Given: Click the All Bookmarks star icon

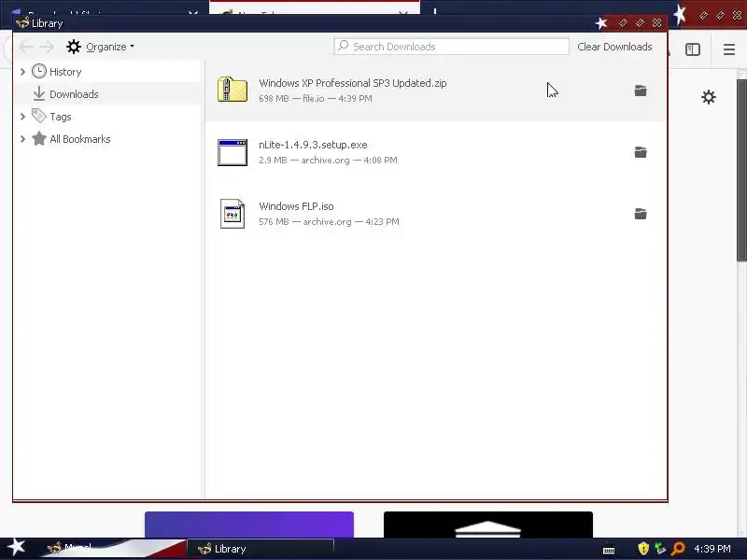Looking at the screenshot, I should pos(39,138).
